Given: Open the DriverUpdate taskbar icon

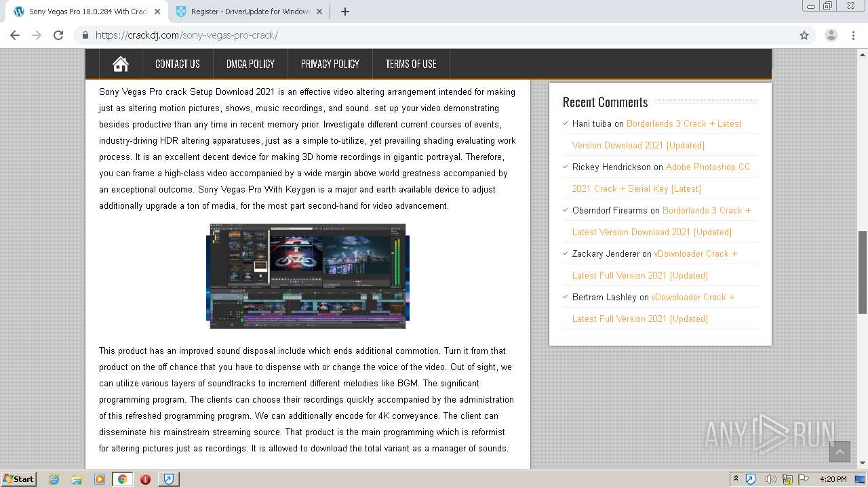Looking at the screenshot, I should [168, 479].
